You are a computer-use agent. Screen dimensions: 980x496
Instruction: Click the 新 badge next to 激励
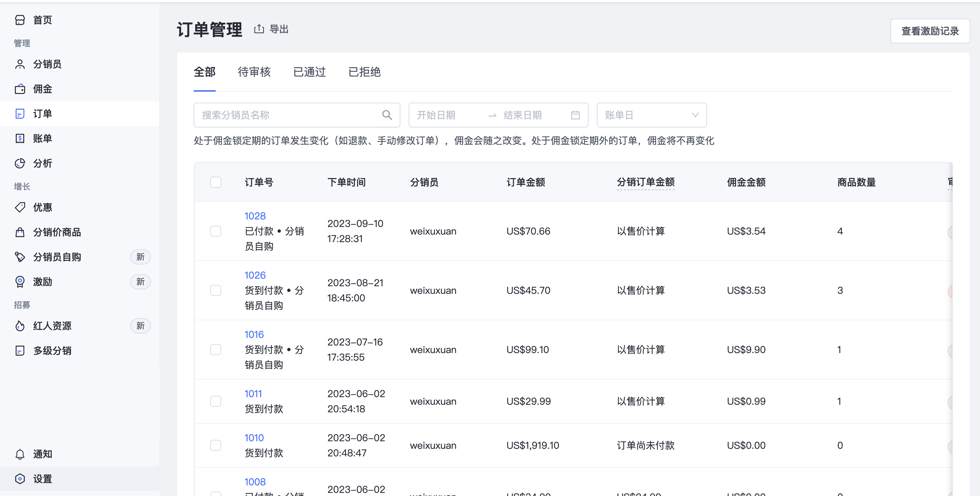click(x=140, y=282)
